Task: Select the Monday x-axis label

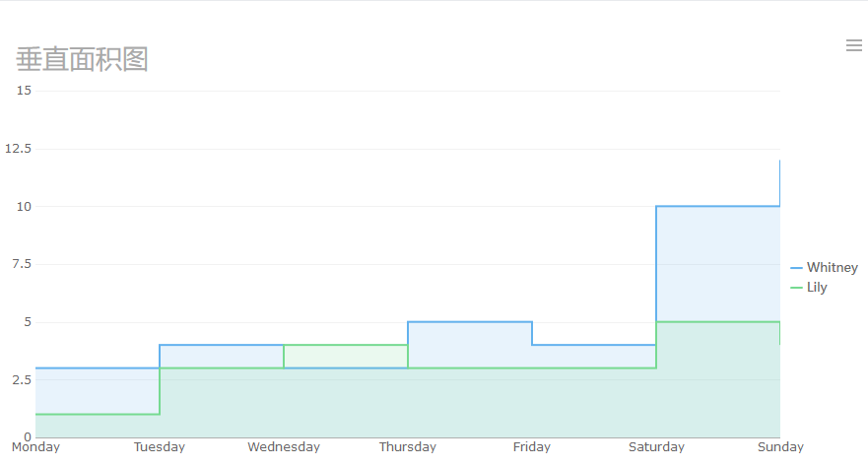Action: pos(35,447)
